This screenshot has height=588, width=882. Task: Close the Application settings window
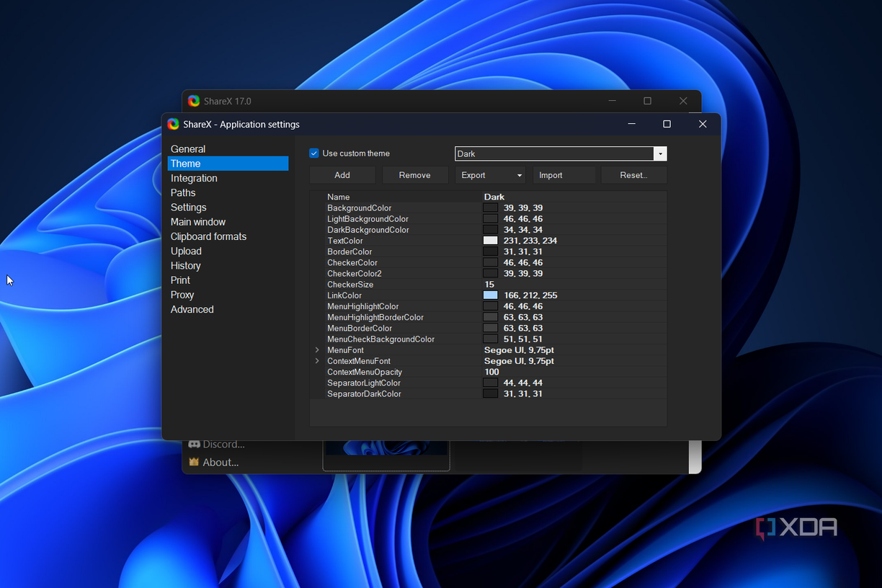[703, 124]
